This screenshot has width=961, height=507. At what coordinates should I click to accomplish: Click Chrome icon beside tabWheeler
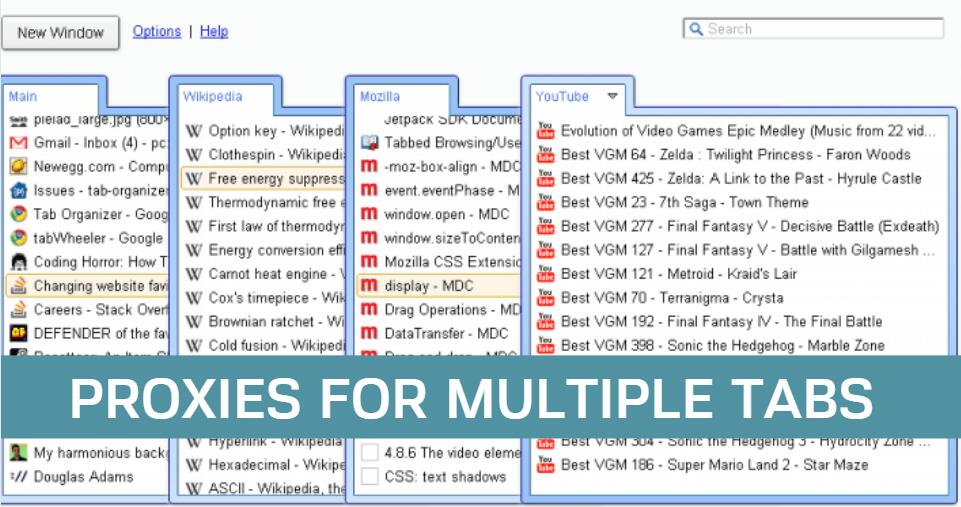(x=19, y=238)
